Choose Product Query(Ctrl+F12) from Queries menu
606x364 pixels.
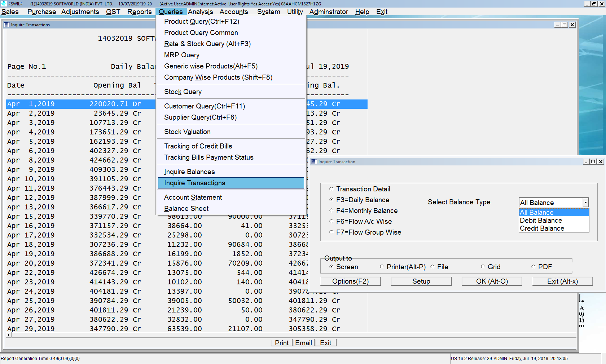231,22
